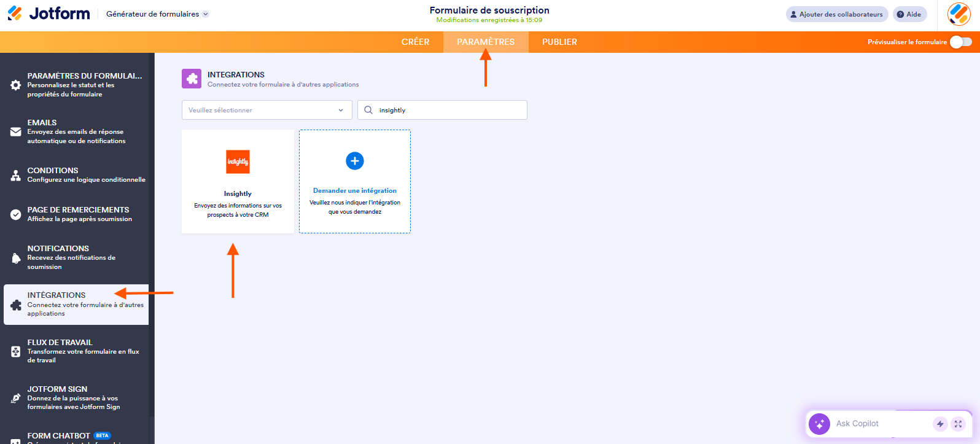This screenshot has width=980, height=444.
Task: Open the Emails settings section
Action: coord(76,131)
